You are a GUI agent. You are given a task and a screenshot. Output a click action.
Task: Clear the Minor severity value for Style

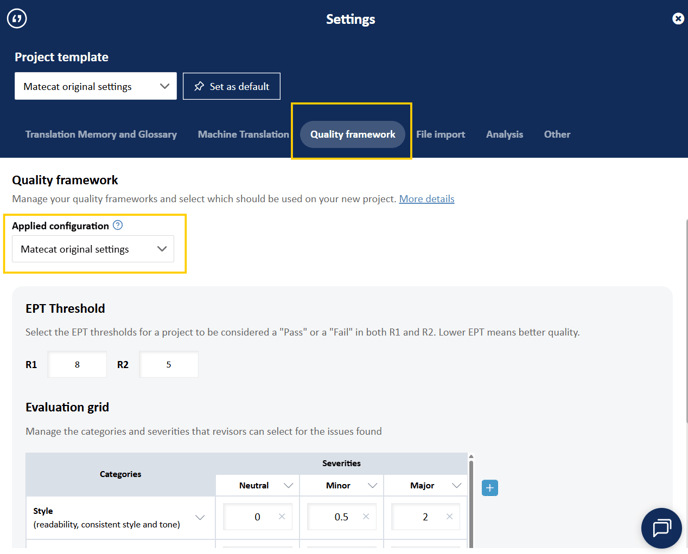pos(366,517)
